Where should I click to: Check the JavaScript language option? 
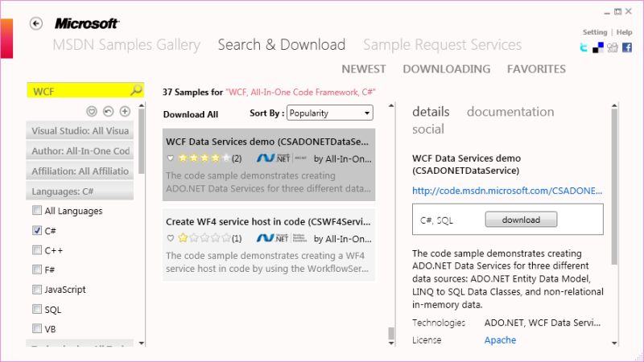(x=37, y=290)
